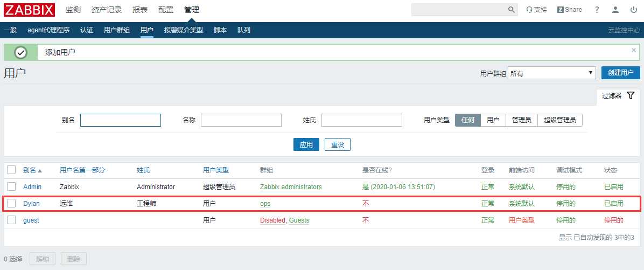Screen dimensions: 644x270
Task: Open the Dylan user link
Action: coord(32,203)
